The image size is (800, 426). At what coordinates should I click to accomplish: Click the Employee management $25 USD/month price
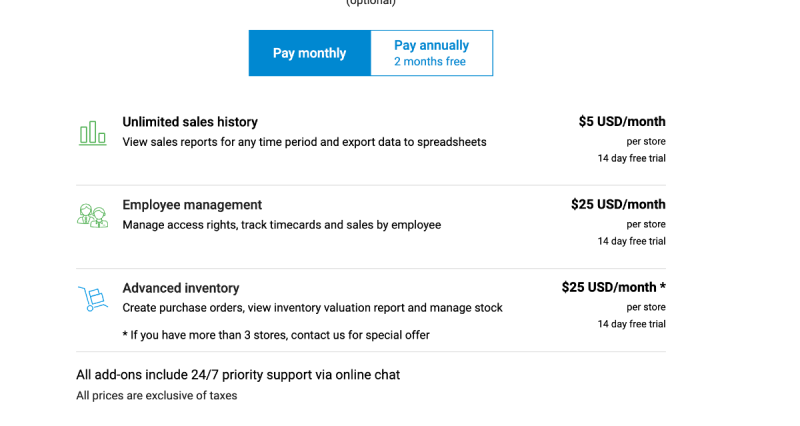(618, 205)
